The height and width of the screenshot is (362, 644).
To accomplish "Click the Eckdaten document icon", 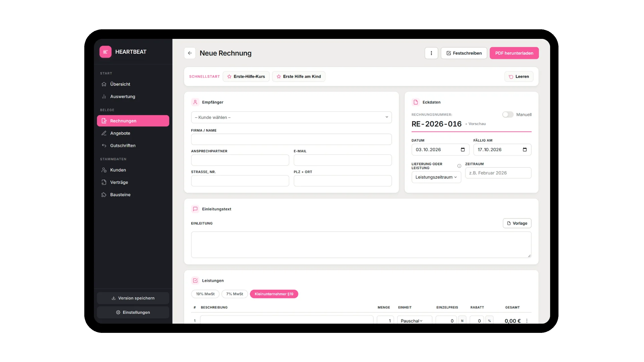I will [x=416, y=102].
